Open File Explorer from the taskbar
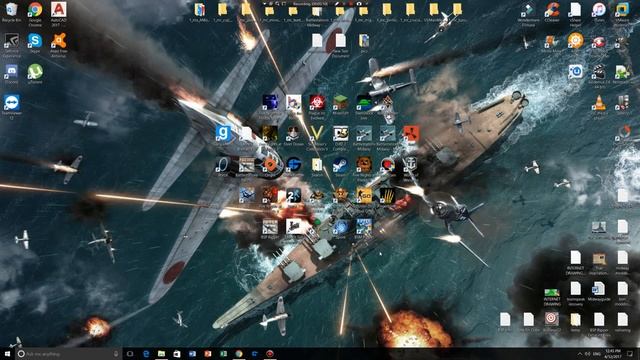The height and width of the screenshot is (360, 640). [x=161, y=353]
